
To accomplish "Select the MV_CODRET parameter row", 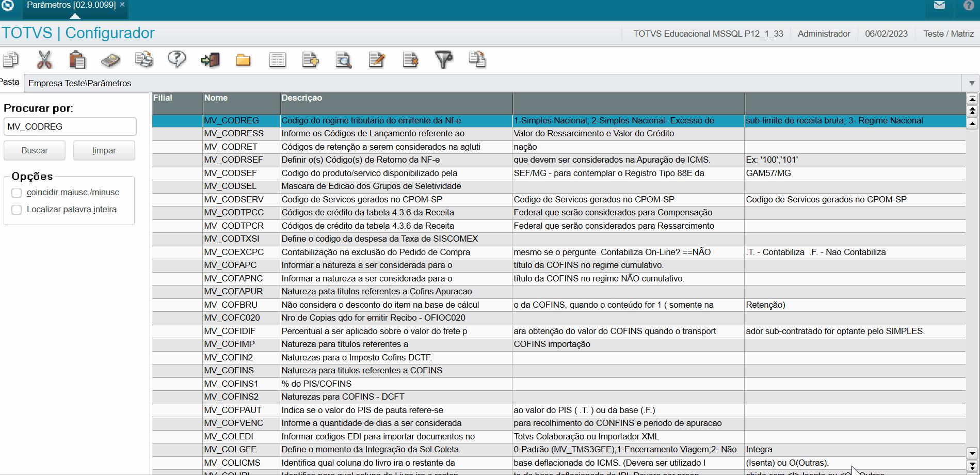I will (x=559, y=147).
